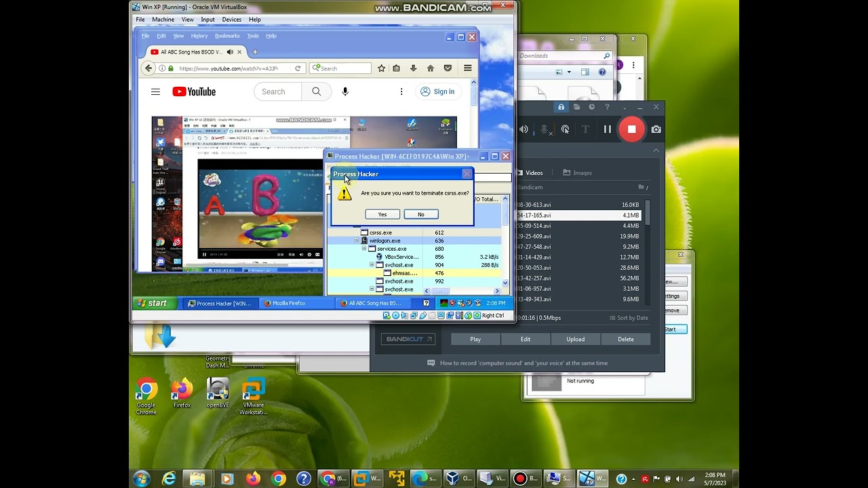Select the ehmsas process row

(x=414, y=273)
